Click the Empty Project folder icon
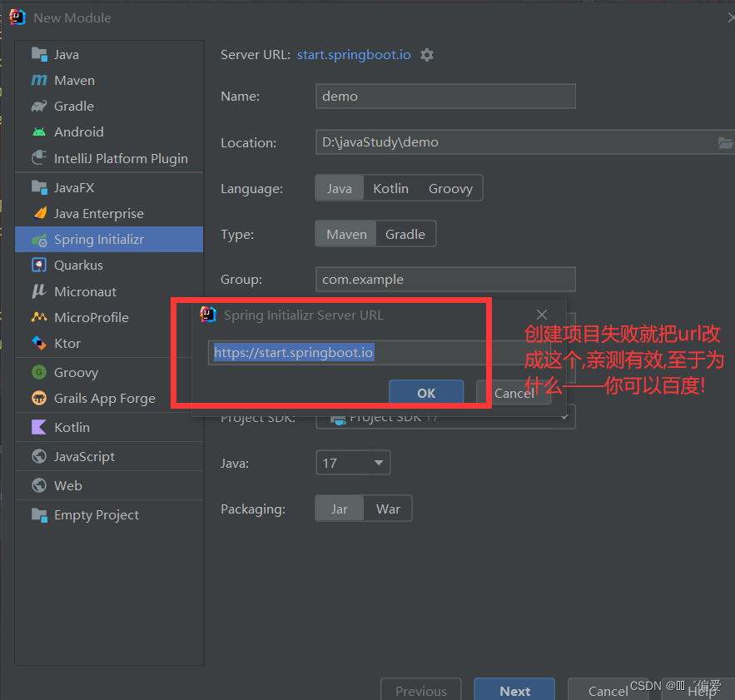The image size is (735, 700). pyautogui.click(x=39, y=514)
